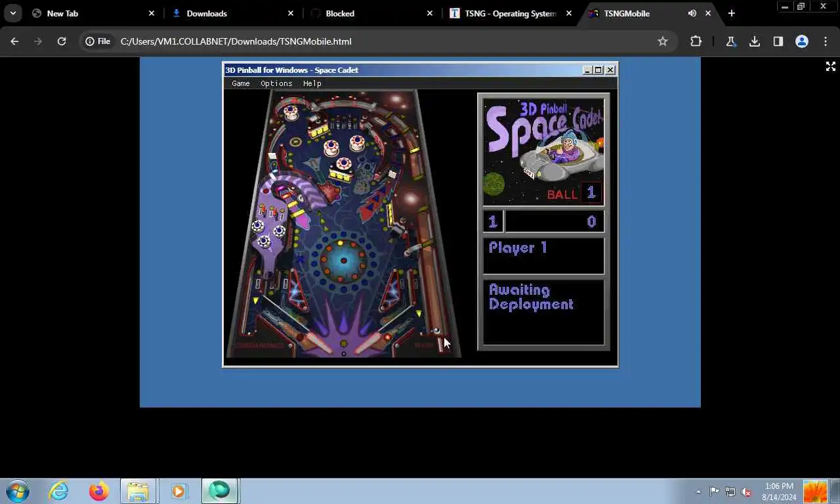Open the Game menu in Pinball
The image size is (840, 504).
[241, 83]
